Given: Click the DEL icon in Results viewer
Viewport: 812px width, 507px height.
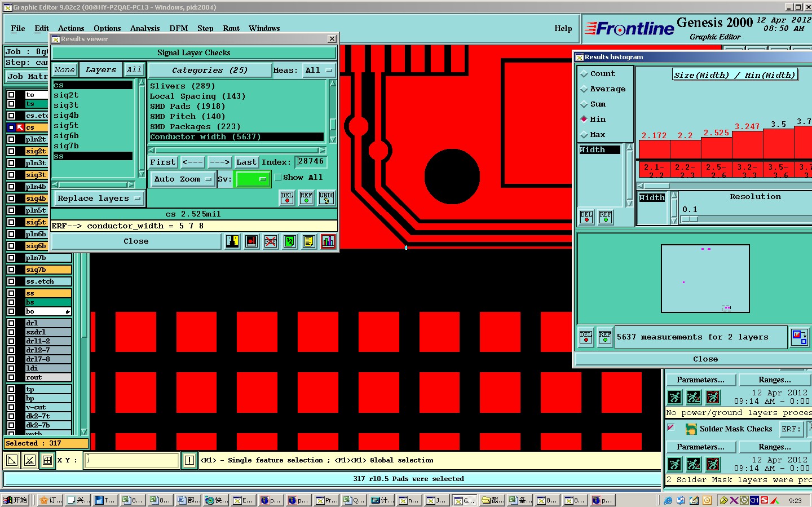Looking at the screenshot, I should [x=288, y=198].
